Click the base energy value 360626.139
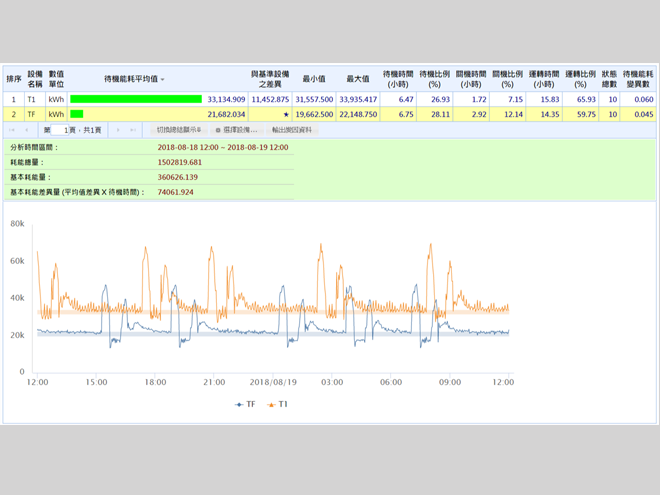The width and height of the screenshot is (660, 495). (x=178, y=177)
